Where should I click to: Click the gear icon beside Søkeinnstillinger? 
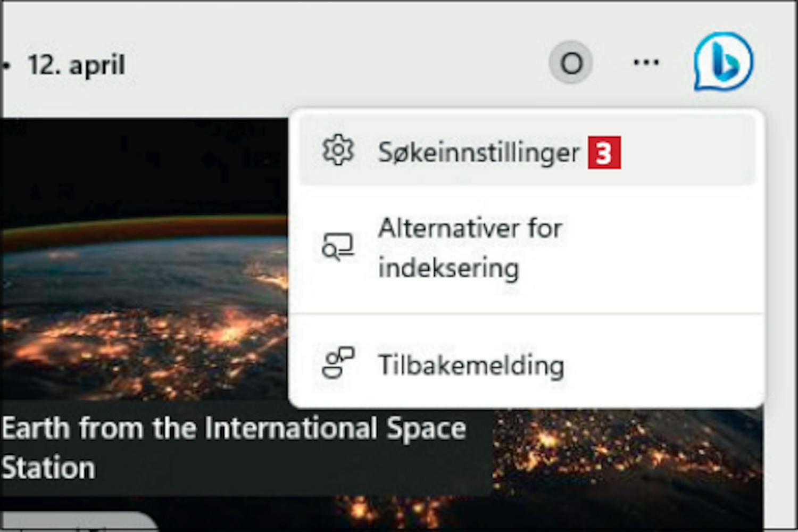pyautogui.click(x=338, y=151)
